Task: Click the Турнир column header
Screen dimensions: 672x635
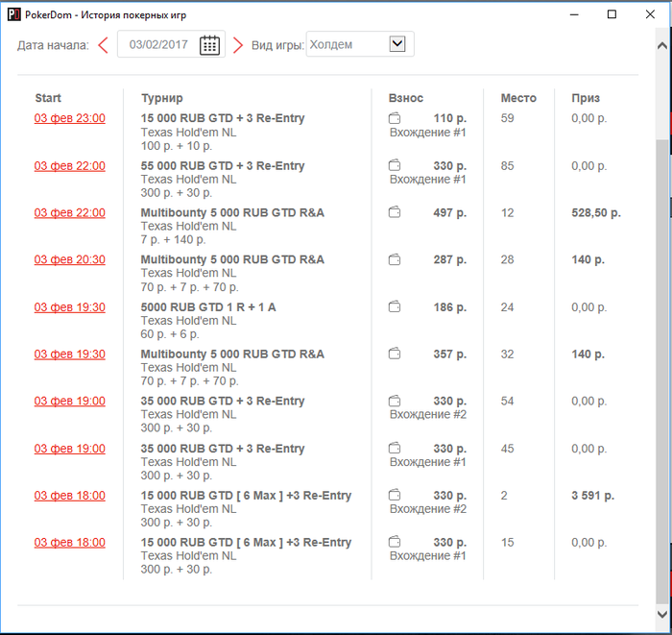Action: click(162, 98)
